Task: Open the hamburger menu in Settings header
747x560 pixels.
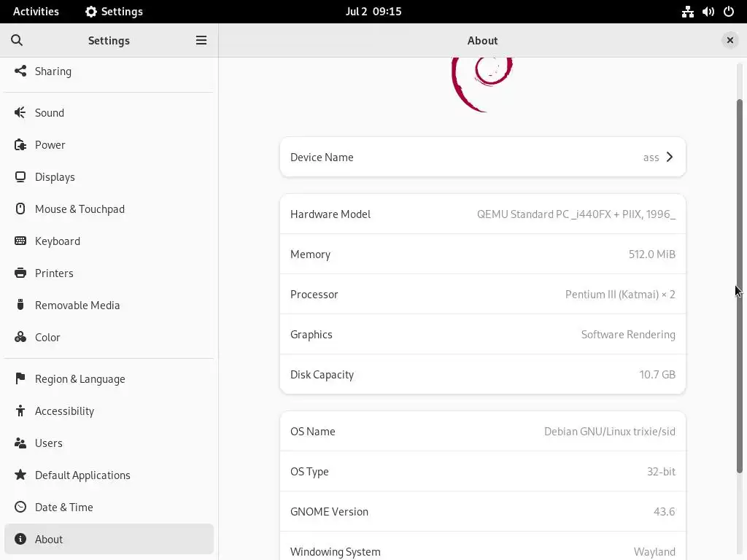Action: [201, 40]
